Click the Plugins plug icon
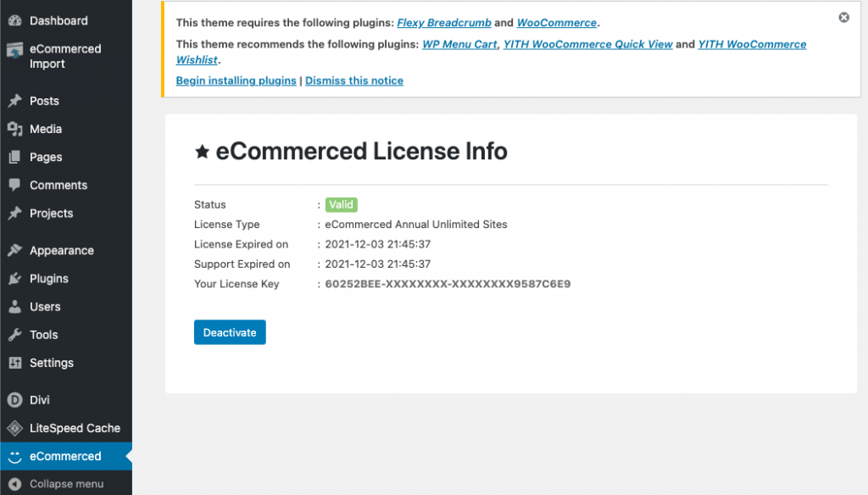Image resolution: width=868 pixels, height=495 pixels. (x=14, y=279)
